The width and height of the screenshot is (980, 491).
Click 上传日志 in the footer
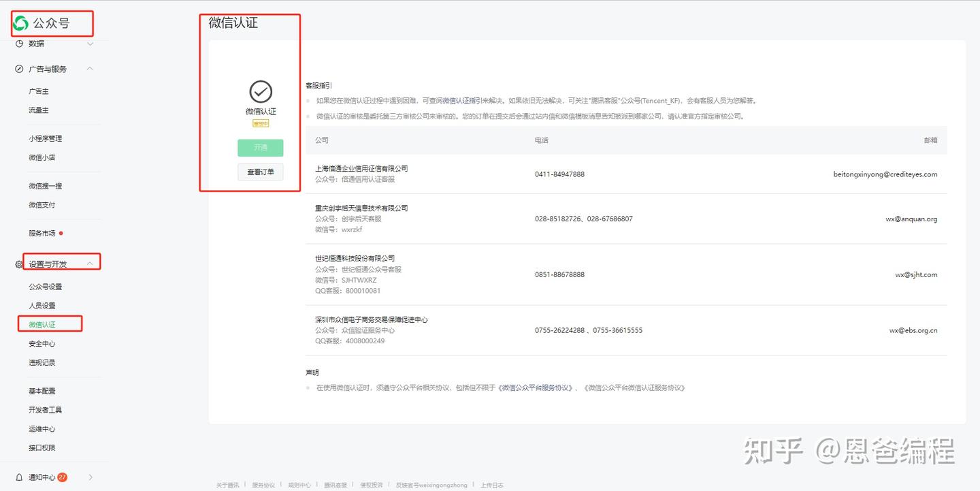click(x=492, y=486)
